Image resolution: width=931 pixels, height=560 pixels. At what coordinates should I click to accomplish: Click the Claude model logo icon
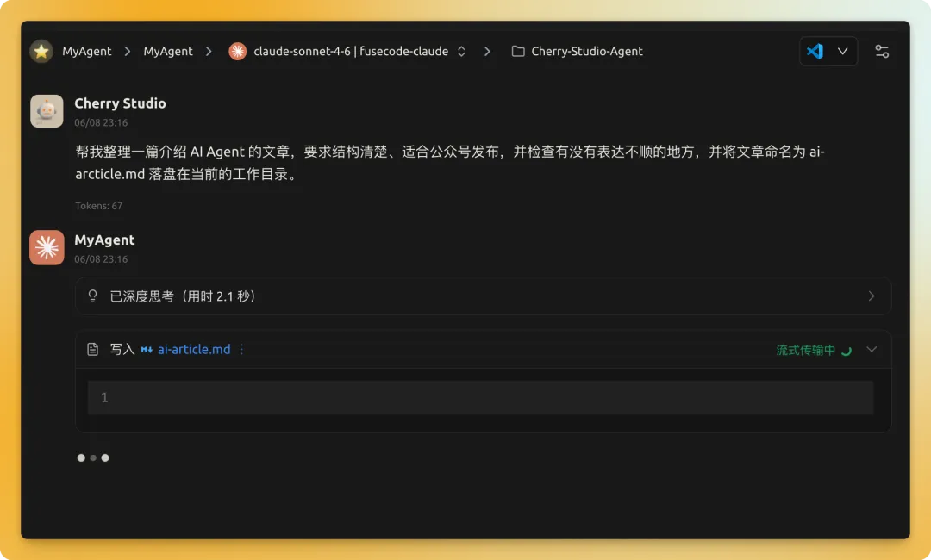click(x=238, y=52)
